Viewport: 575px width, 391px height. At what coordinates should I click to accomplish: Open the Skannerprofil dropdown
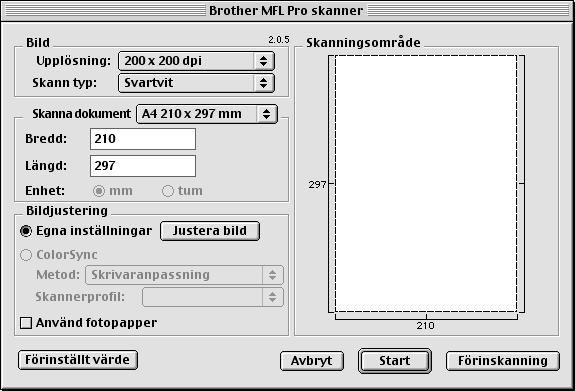(x=213, y=297)
